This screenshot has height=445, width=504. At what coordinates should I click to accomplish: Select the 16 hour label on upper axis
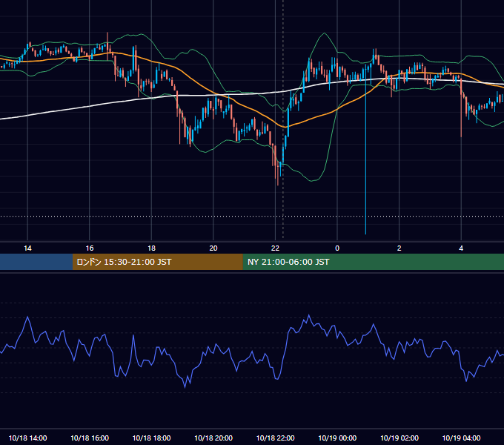[x=90, y=248]
